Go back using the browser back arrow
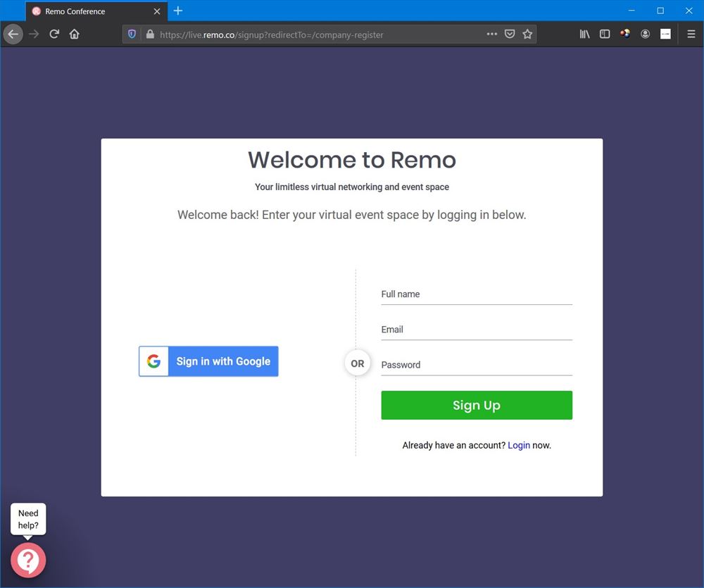704x588 pixels. (x=13, y=34)
